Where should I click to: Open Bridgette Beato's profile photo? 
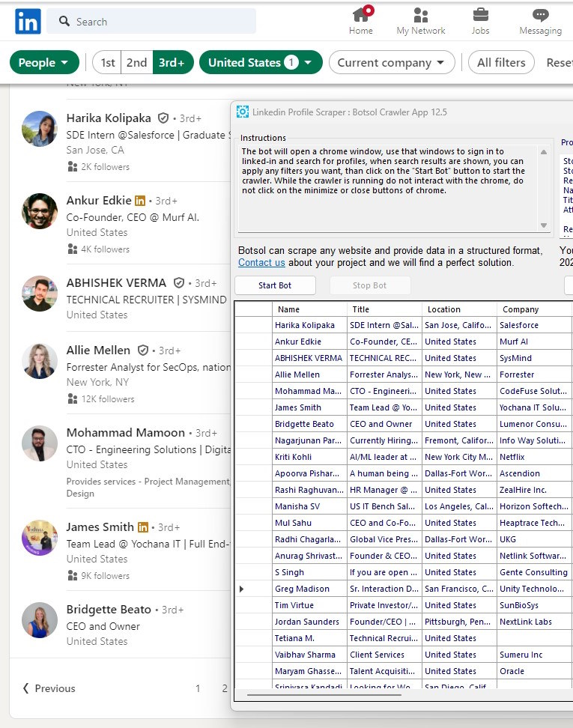40,620
